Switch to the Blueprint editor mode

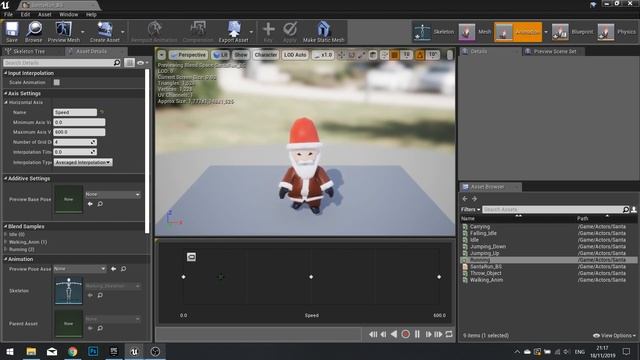tap(573, 32)
